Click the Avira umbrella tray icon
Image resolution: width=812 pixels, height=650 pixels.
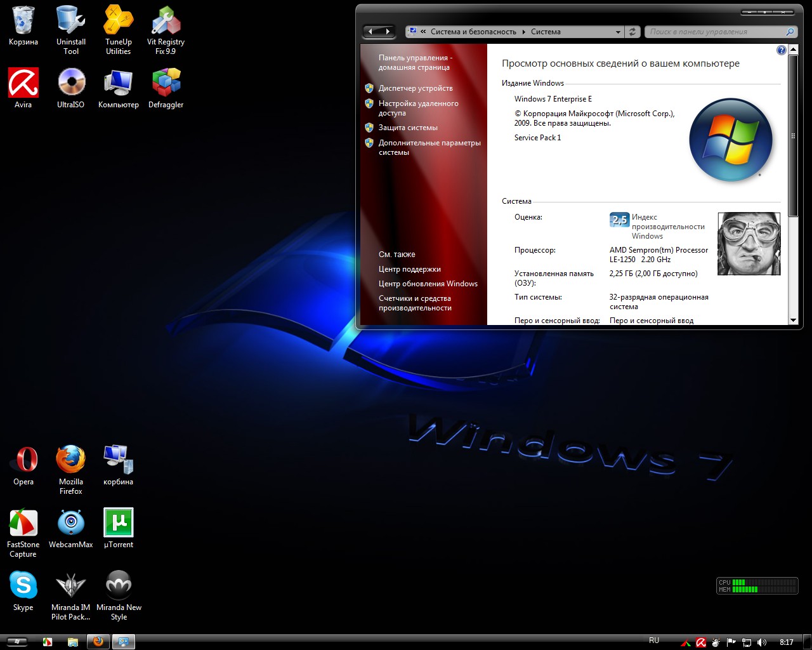(701, 642)
